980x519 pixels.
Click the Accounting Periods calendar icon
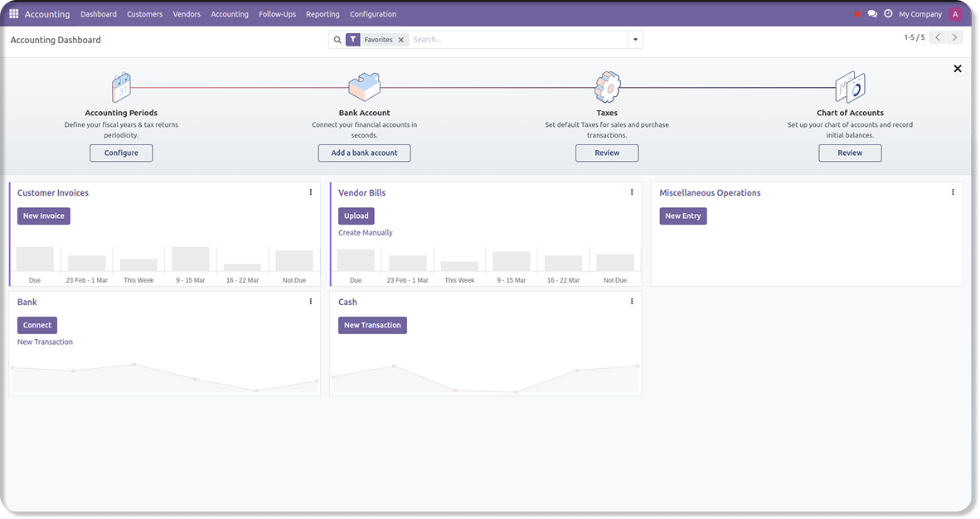click(121, 87)
